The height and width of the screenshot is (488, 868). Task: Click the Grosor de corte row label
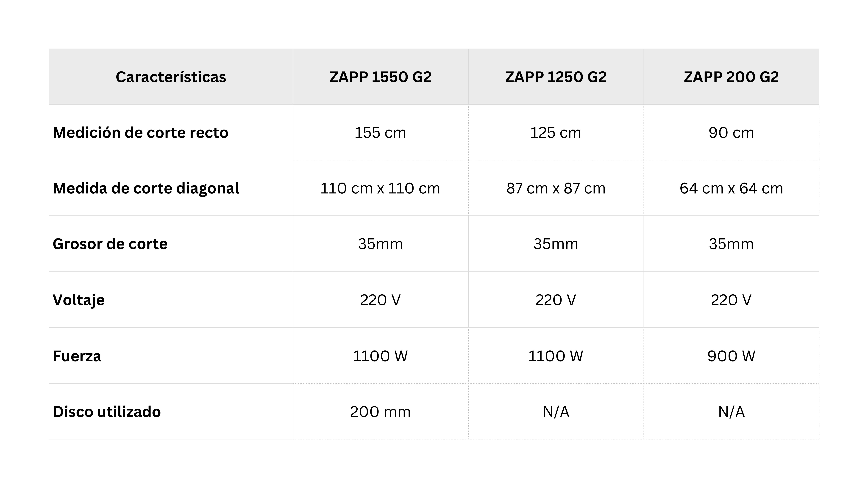point(110,243)
